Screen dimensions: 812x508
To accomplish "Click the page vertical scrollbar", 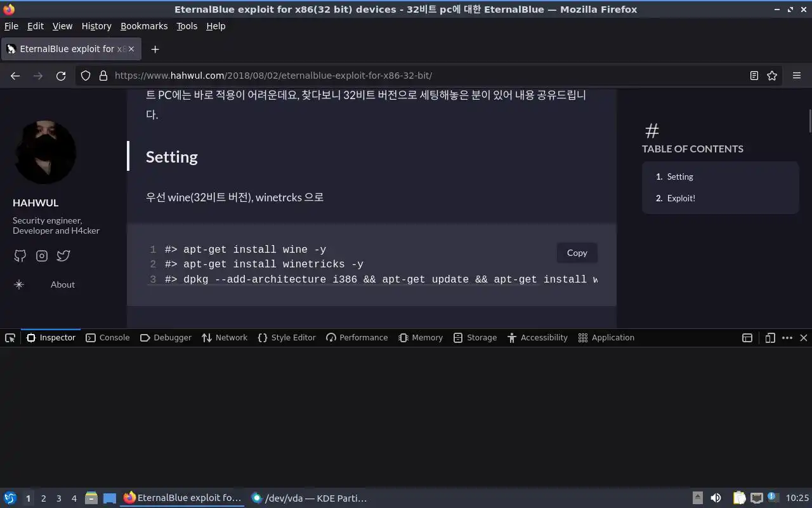I will [x=809, y=121].
